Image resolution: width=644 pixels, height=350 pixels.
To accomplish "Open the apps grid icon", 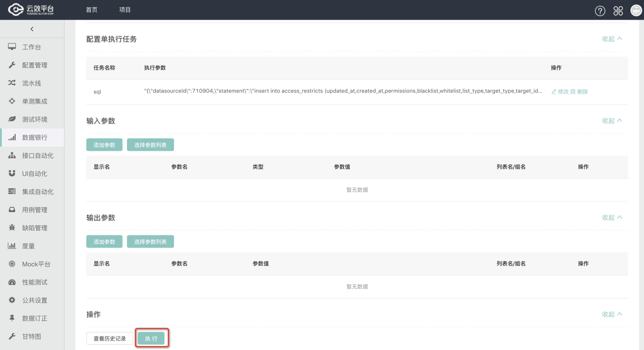I will tap(618, 11).
